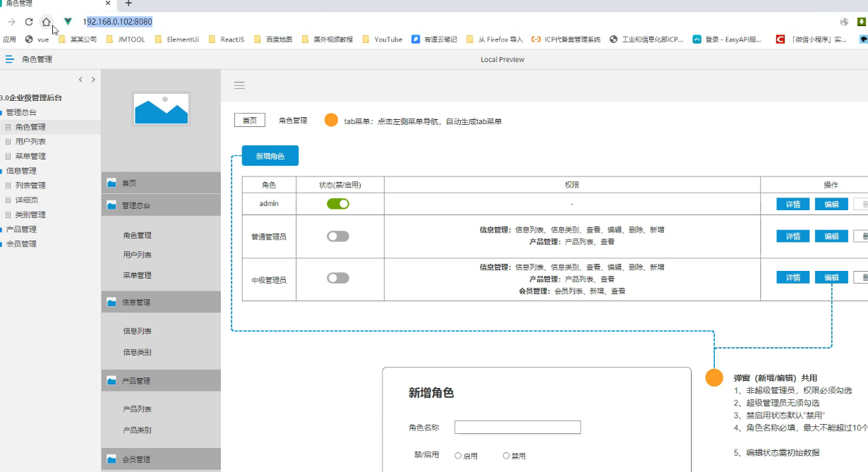The width and height of the screenshot is (868, 472).
Task: Select 用户列表 page in left sitemap tree
Action: click(x=30, y=142)
